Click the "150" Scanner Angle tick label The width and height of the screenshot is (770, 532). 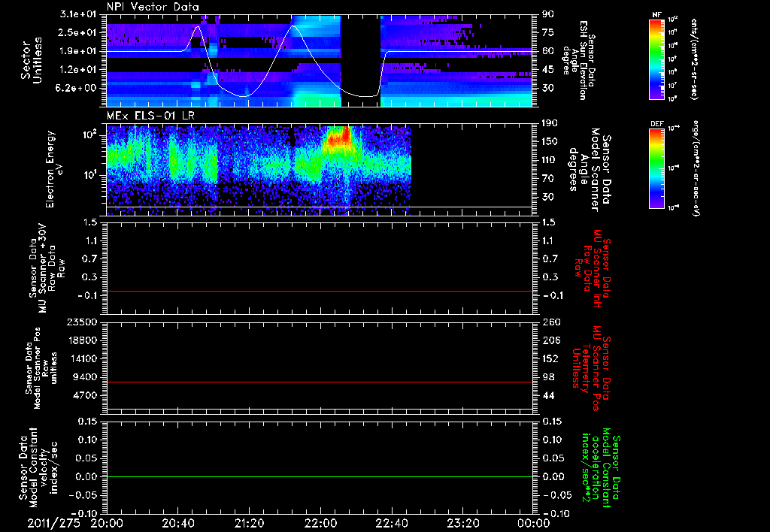point(550,141)
